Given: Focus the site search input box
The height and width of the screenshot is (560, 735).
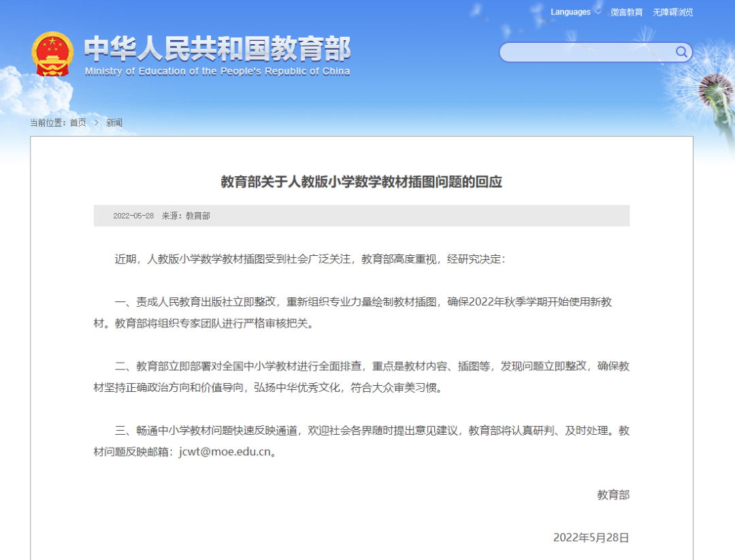Looking at the screenshot, I should 587,52.
